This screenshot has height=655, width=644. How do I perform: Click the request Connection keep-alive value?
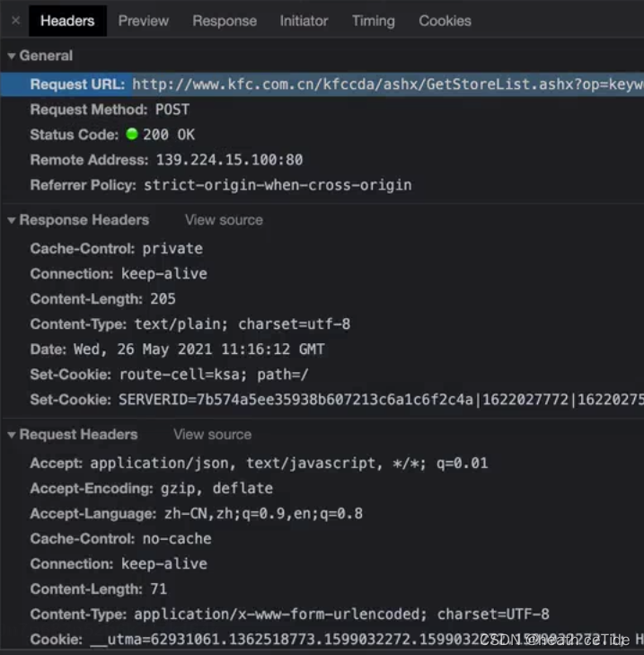click(x=164, y=564)
